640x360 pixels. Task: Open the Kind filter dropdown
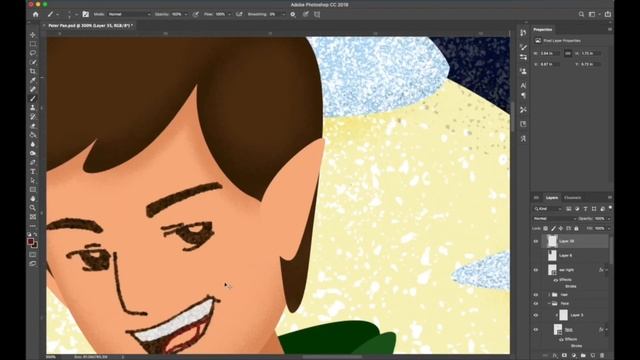(548, 209)
